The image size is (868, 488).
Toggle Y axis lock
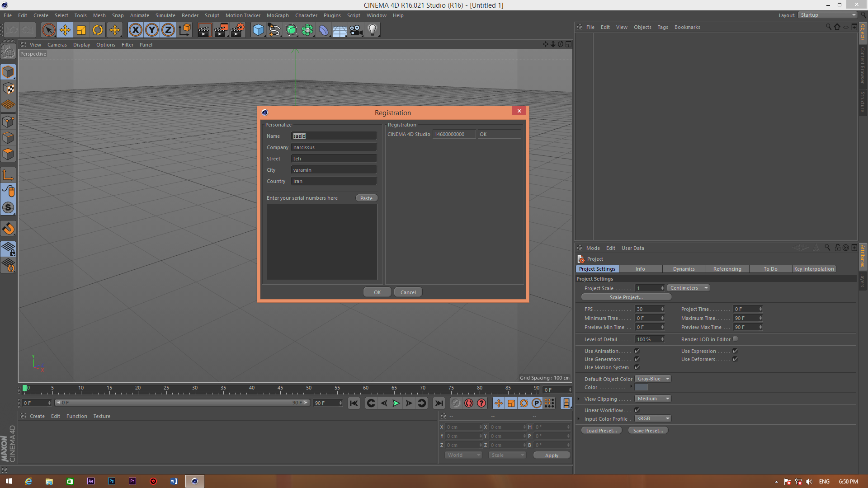(152, 30)
